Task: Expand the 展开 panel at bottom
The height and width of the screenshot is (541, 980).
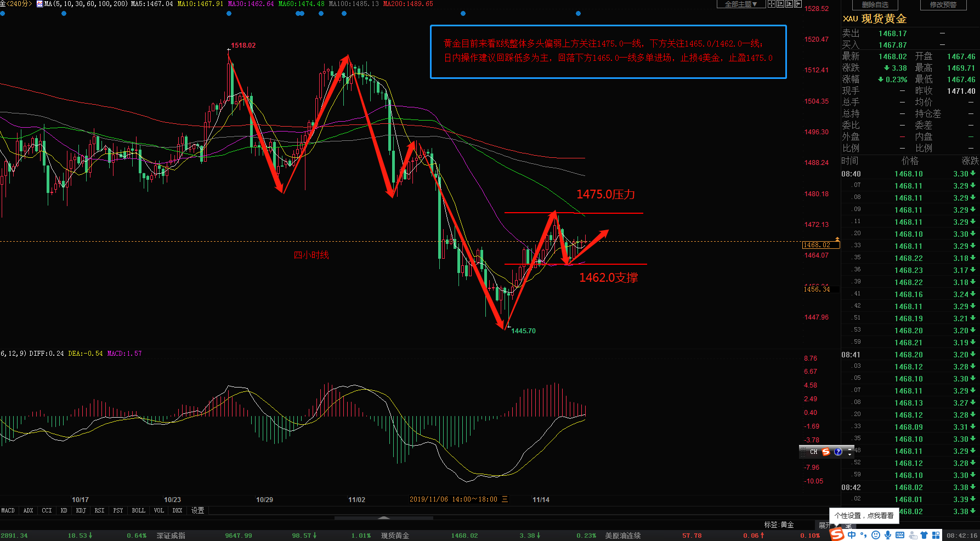Action: (824, 525)
